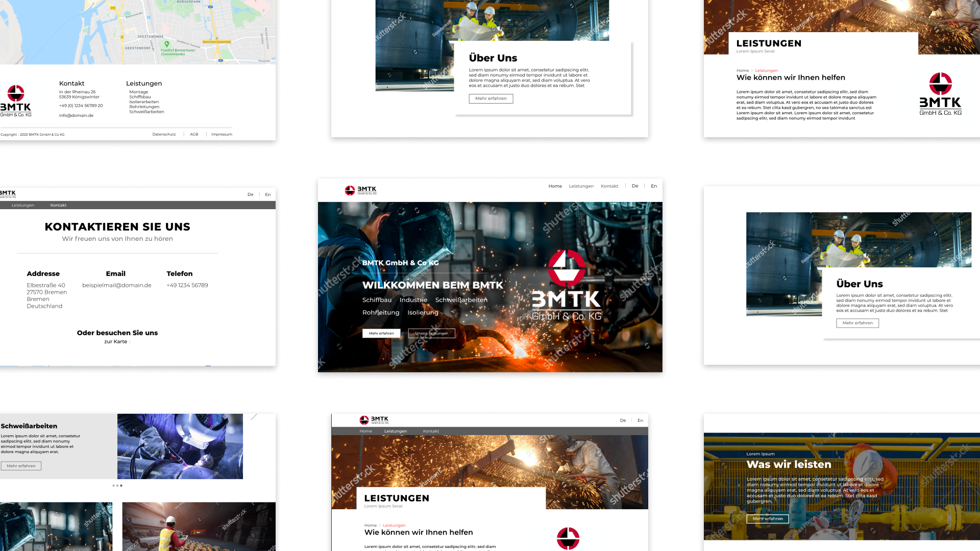Click Schweißarbeiten in the footer Leistungen list

click(146, 112)
